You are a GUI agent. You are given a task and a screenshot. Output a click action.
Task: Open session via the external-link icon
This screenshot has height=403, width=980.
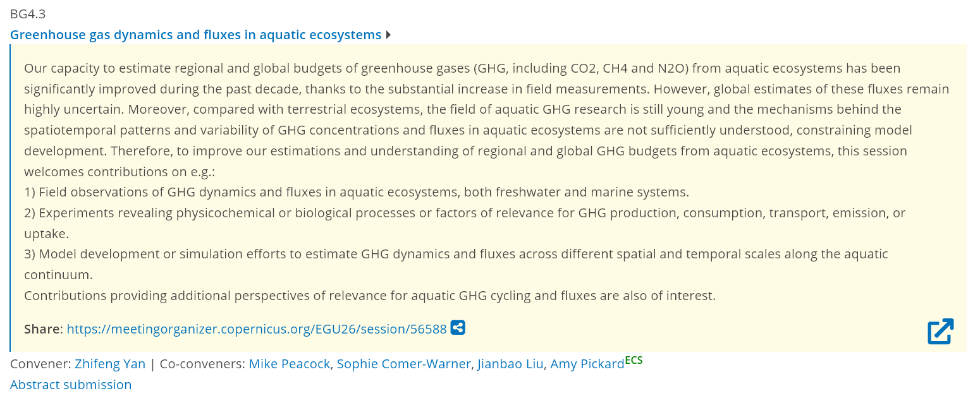click(x=940, y=332)
